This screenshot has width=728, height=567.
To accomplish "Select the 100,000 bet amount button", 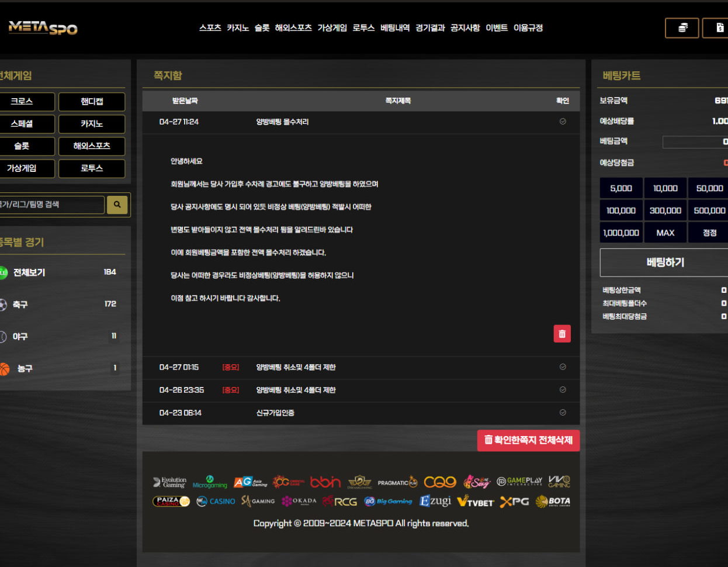I will [x=621, y=210].
